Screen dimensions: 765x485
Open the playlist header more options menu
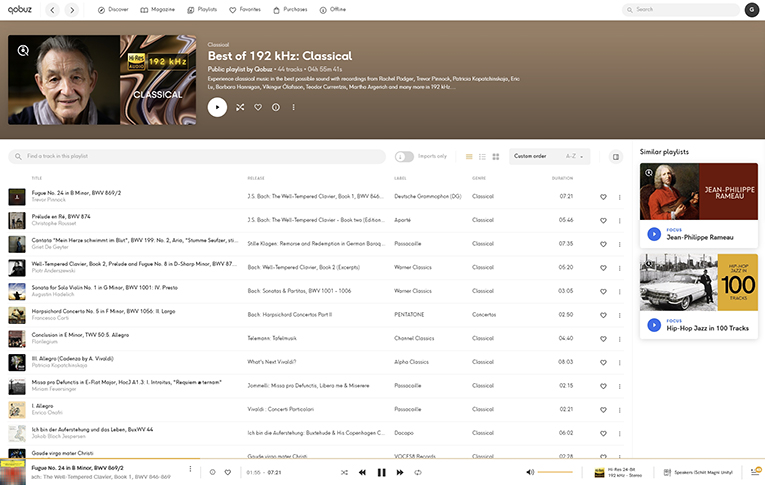293,107
